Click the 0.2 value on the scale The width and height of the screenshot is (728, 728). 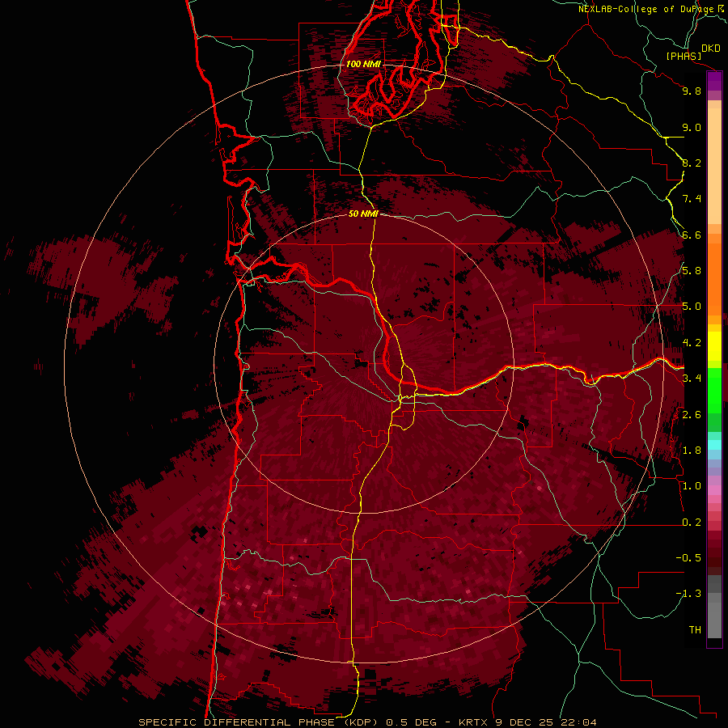(692, 523)
